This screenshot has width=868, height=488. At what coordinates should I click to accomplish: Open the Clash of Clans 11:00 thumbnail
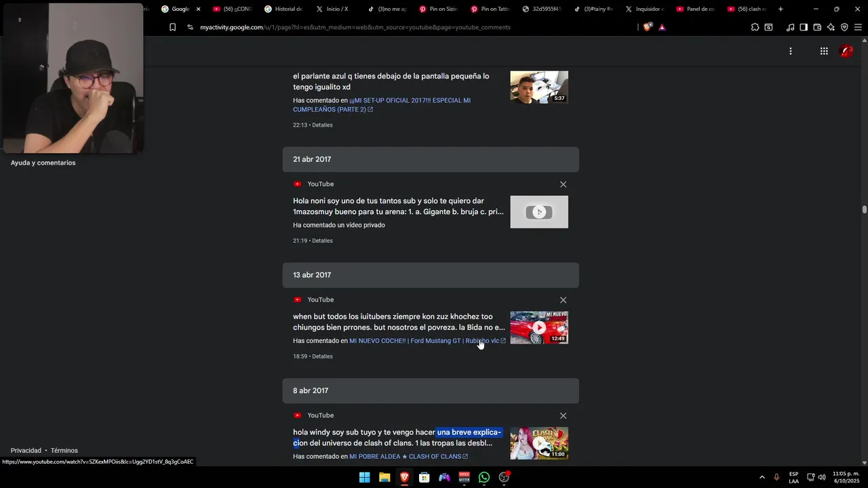point(539,443)
